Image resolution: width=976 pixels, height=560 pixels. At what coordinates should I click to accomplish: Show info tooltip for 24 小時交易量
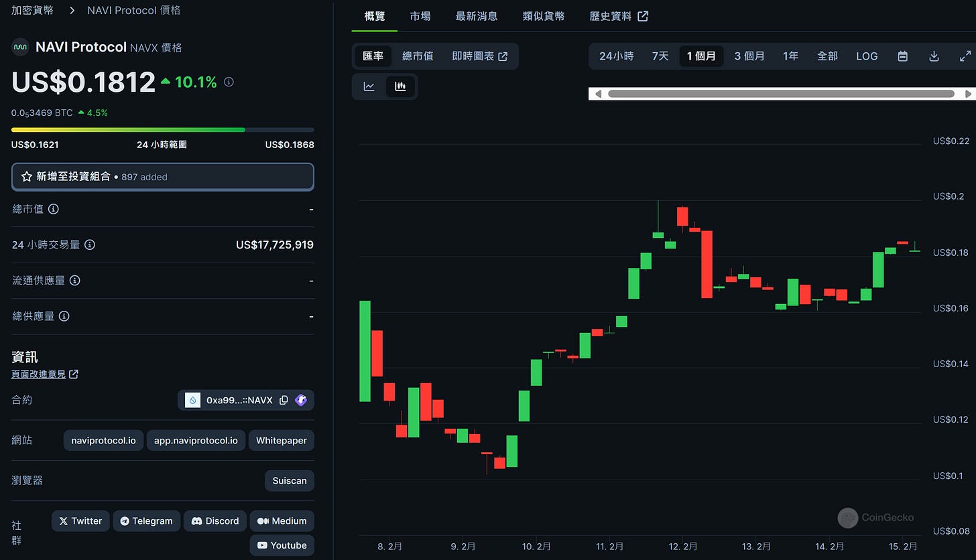[x=89, y=245]
